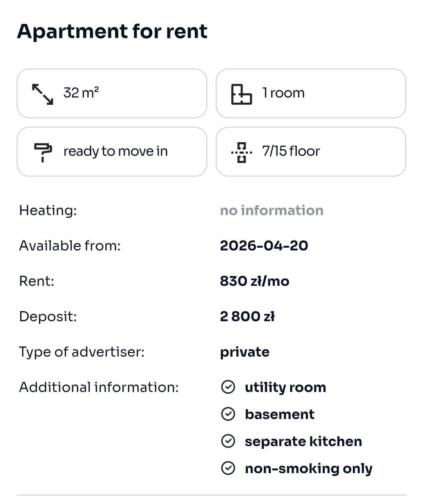Click the Apartment for rent title
Viewport: 423px width, 504px height.
(113, 31)
